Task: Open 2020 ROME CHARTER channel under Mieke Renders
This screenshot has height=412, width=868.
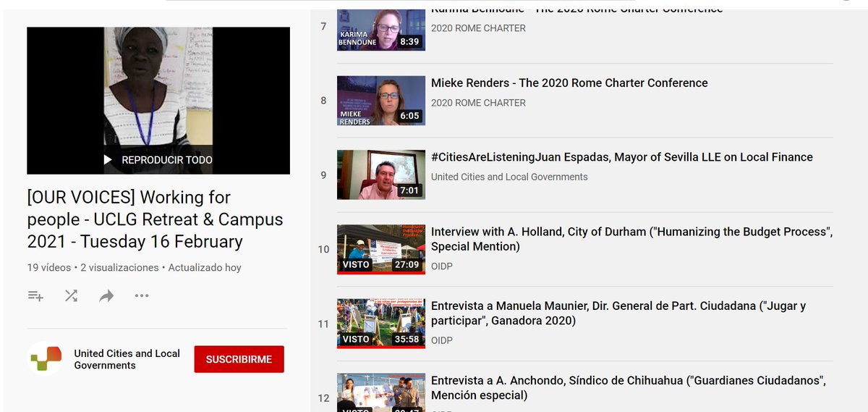Action: pos(478,103)
